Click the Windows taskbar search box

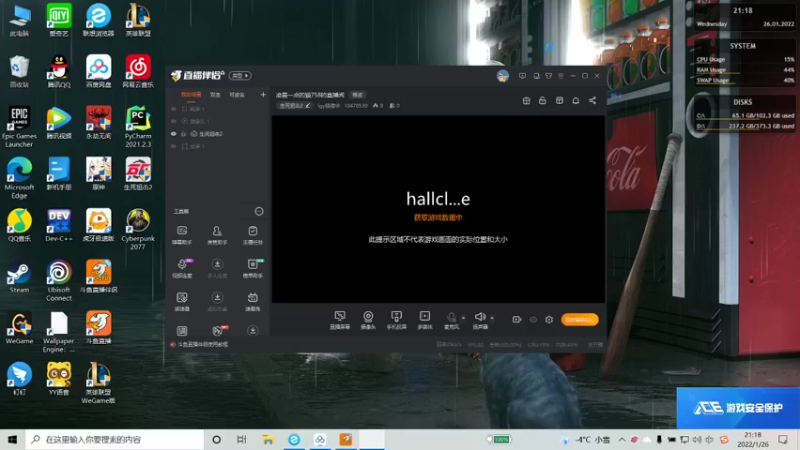coord(114,439)
